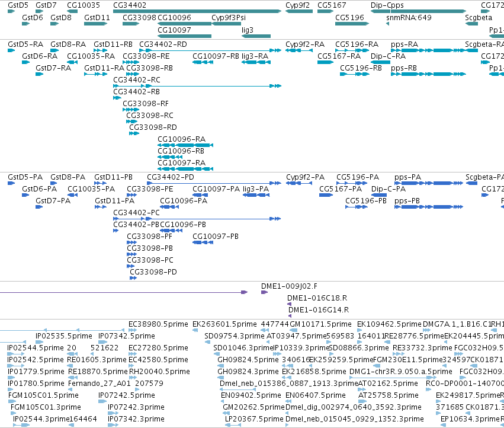The image size is (504, 428).
Task: Click the DME1-016G14.R marker
Action: (x=290, y=316)
